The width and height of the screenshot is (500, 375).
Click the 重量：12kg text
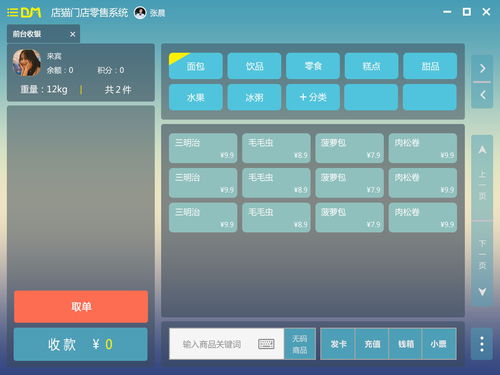pos(44,89)
